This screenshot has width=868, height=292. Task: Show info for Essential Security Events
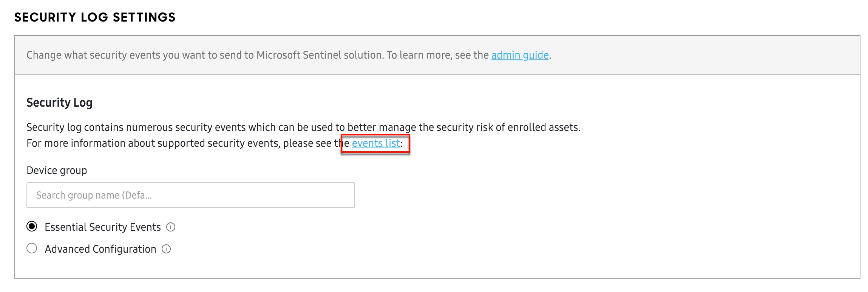point(171,227)
